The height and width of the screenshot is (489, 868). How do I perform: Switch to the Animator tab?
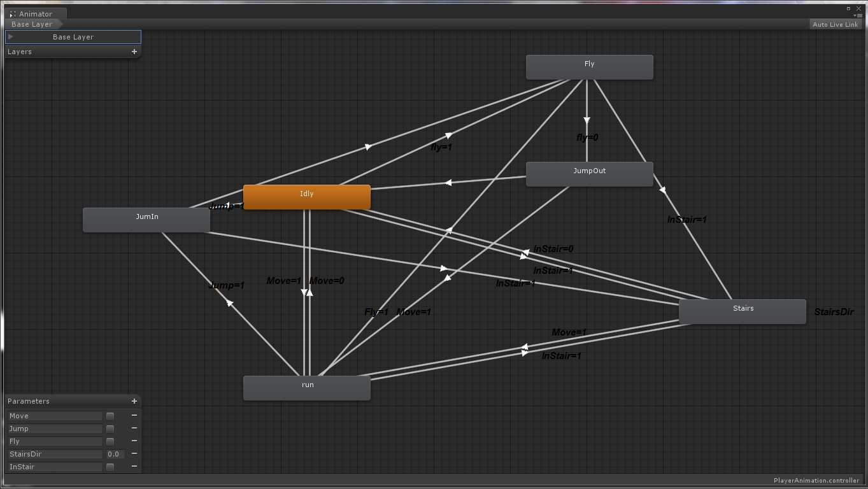[x=35, y=14]
